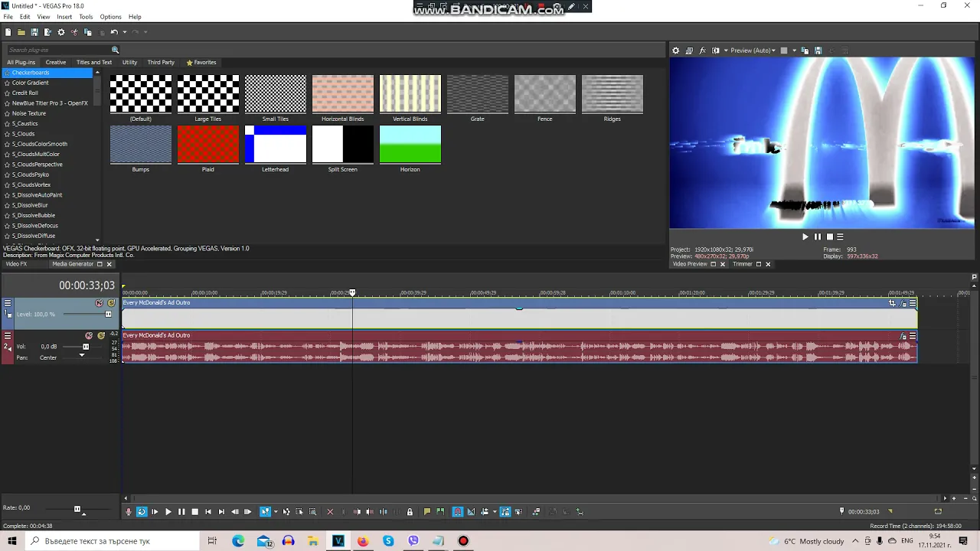Solo the video track
Image resolution: width=980 pixels, height=551 pixels.
(x=111, y=303)
